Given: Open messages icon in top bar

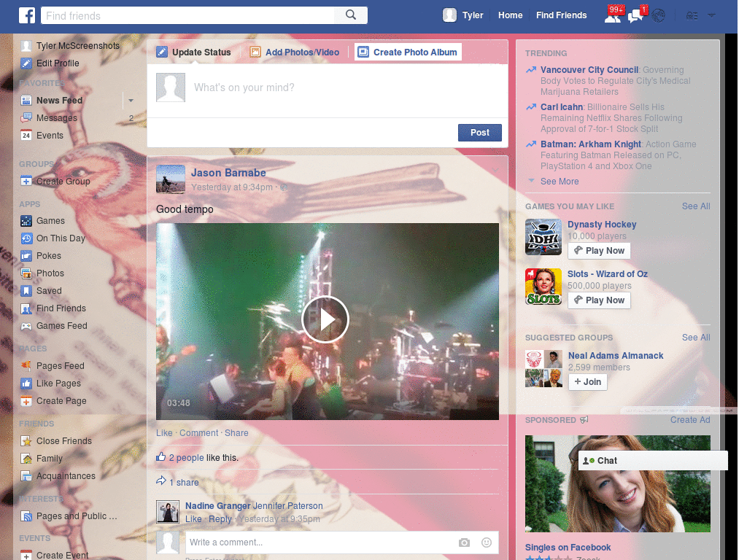Looking at the screenshot, I should pos(635,16).
